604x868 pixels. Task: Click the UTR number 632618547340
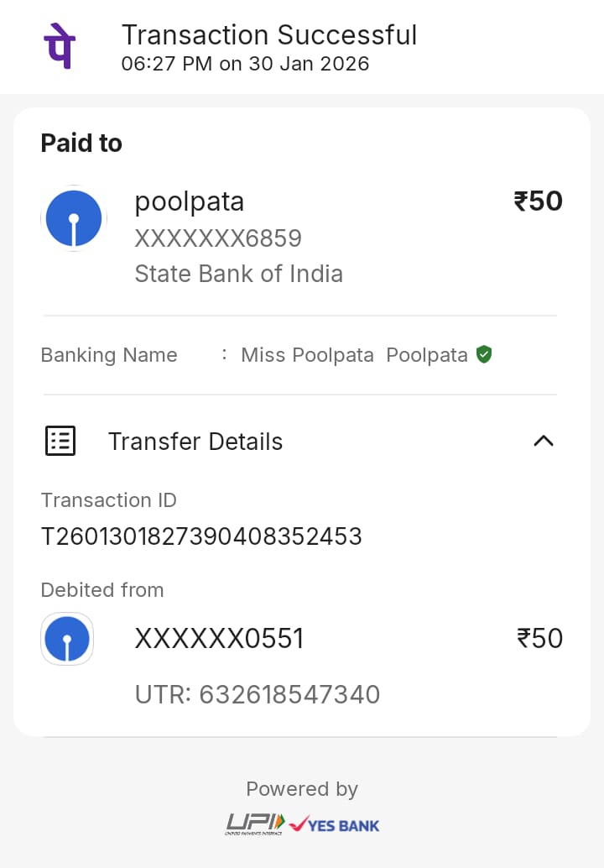289,694
